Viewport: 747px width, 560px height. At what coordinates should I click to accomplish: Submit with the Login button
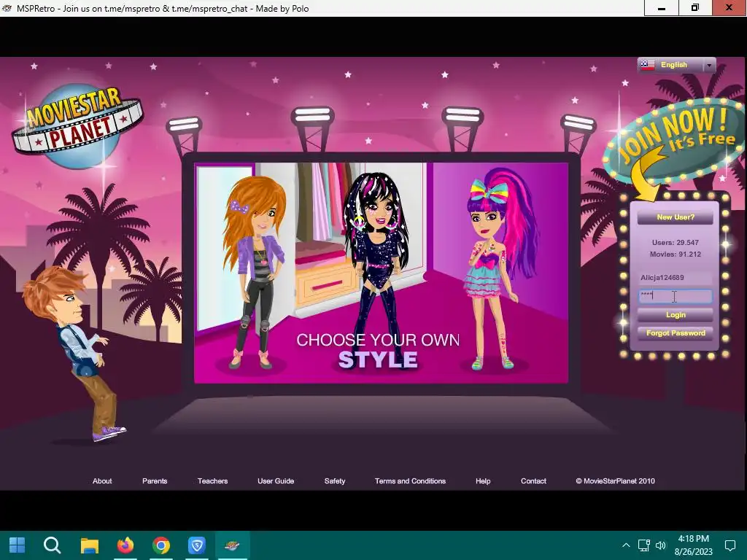pyautogui.click(x=675, y=315)
